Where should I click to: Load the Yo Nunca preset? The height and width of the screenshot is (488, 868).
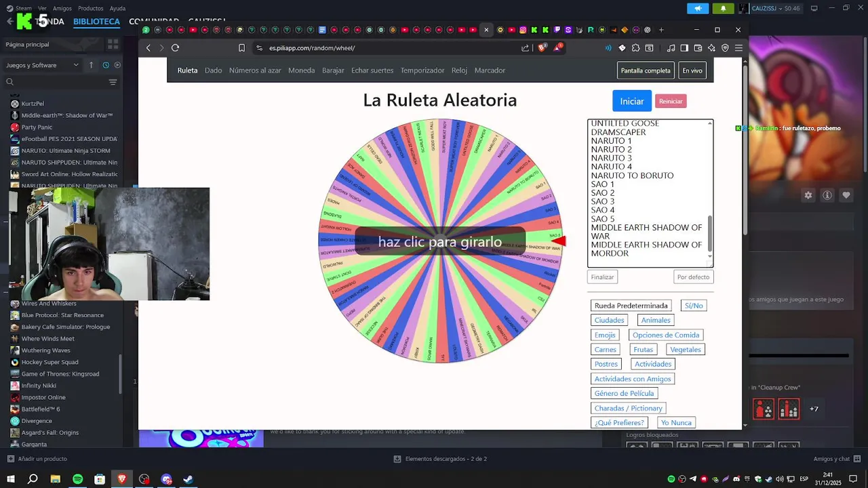676,422
